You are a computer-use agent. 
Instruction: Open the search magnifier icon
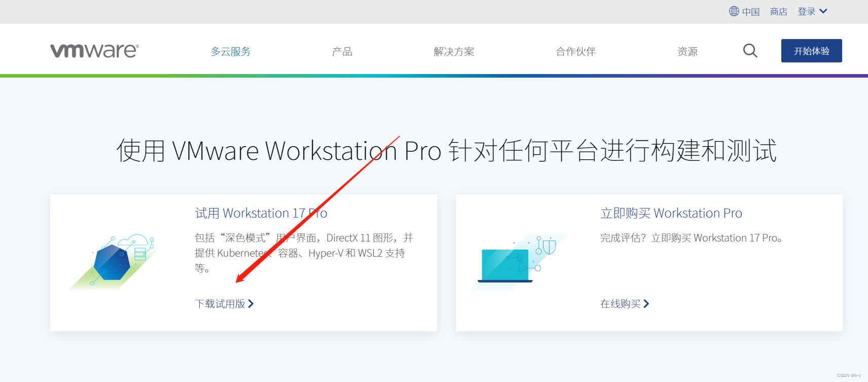pos(750,51)
